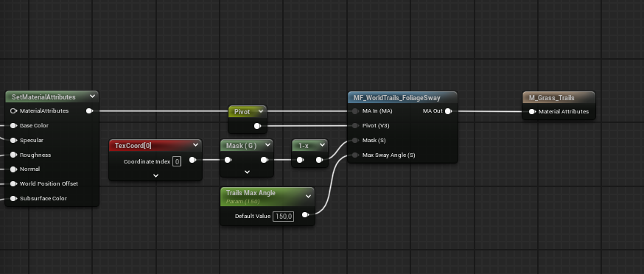Collapse the SetMaterialAttributes node chevron

coord(92,96)
